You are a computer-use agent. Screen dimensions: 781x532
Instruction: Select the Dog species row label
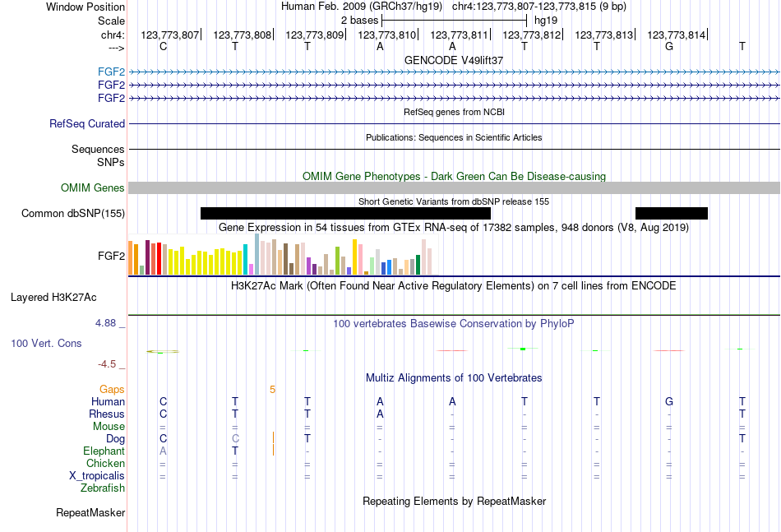pos(116,439)
